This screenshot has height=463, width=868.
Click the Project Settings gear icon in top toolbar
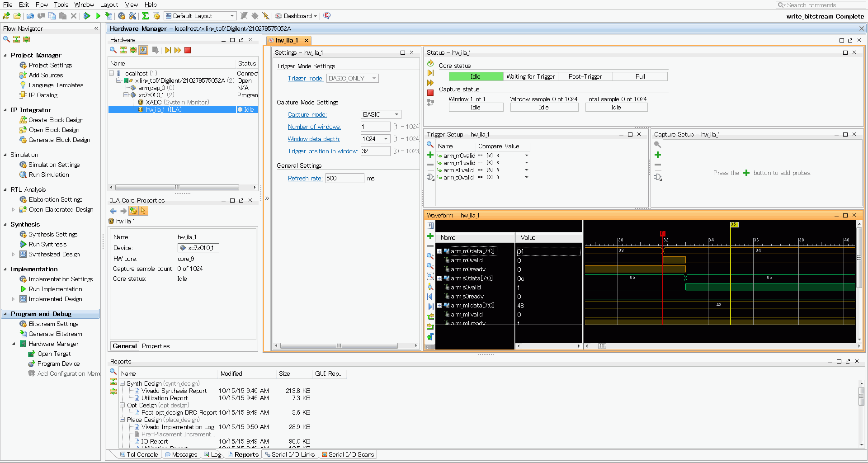click(122, 16)
